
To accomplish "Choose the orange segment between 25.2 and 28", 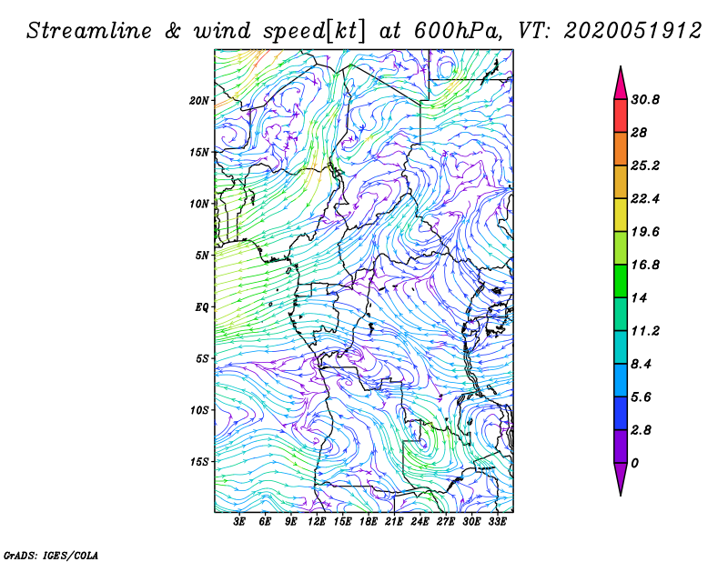I will pyautogui.click(x=621, y=149).
